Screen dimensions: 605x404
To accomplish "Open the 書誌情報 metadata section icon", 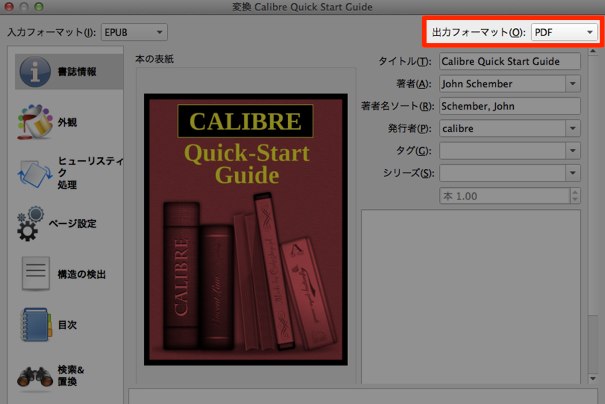I will click(35, 71).
